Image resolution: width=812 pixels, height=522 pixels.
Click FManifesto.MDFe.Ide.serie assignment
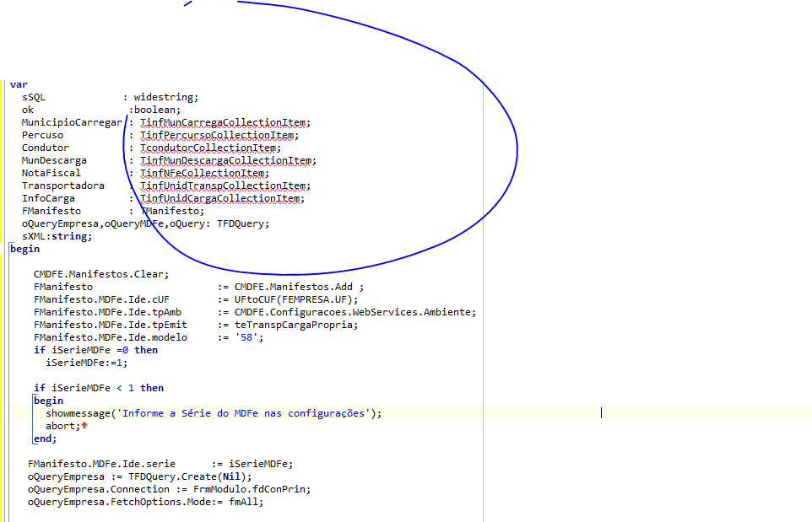(160, 464)
